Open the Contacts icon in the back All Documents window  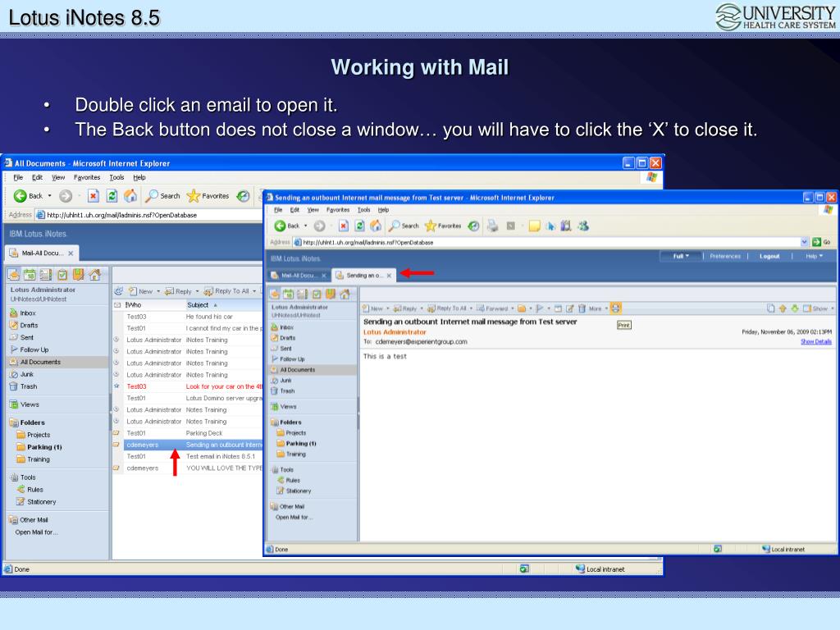pyautogui.click(x=46, y=275)
